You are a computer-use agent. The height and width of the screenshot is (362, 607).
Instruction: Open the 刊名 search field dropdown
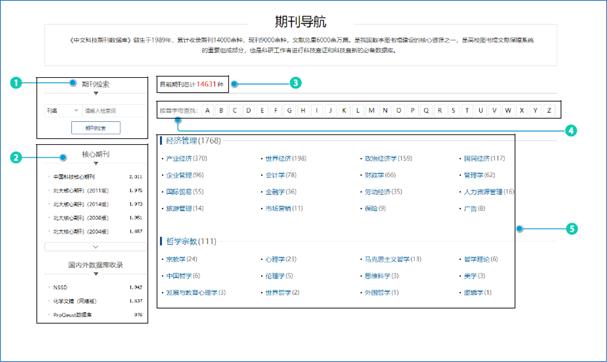(63, 110)
